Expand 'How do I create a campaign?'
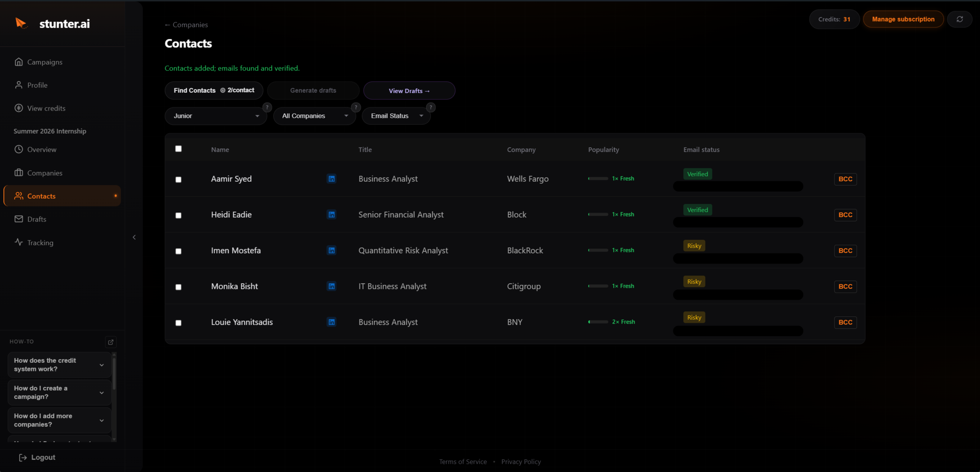The width and height of the screenshot is (980, 472). click(59, 393)
